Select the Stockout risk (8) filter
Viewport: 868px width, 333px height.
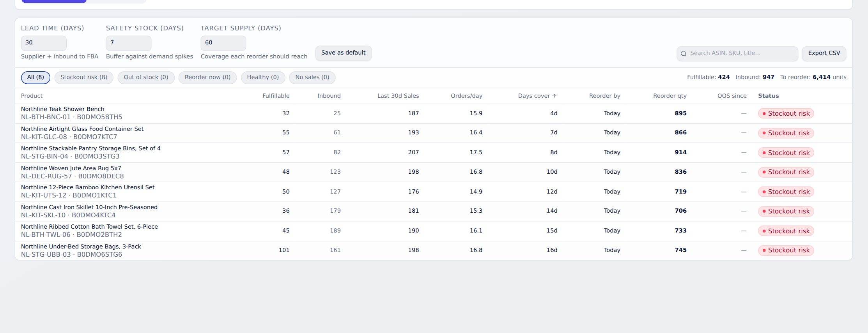[x=84, y=78]
